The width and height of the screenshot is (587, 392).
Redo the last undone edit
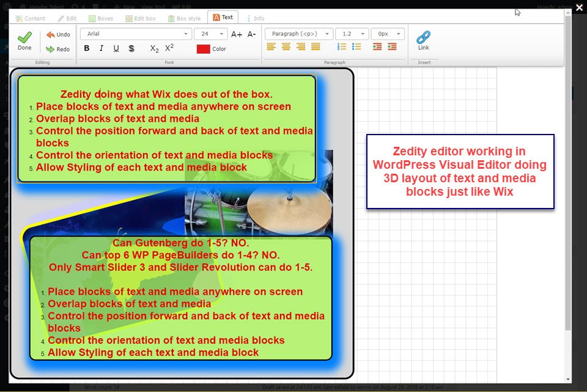pos(58,49)
